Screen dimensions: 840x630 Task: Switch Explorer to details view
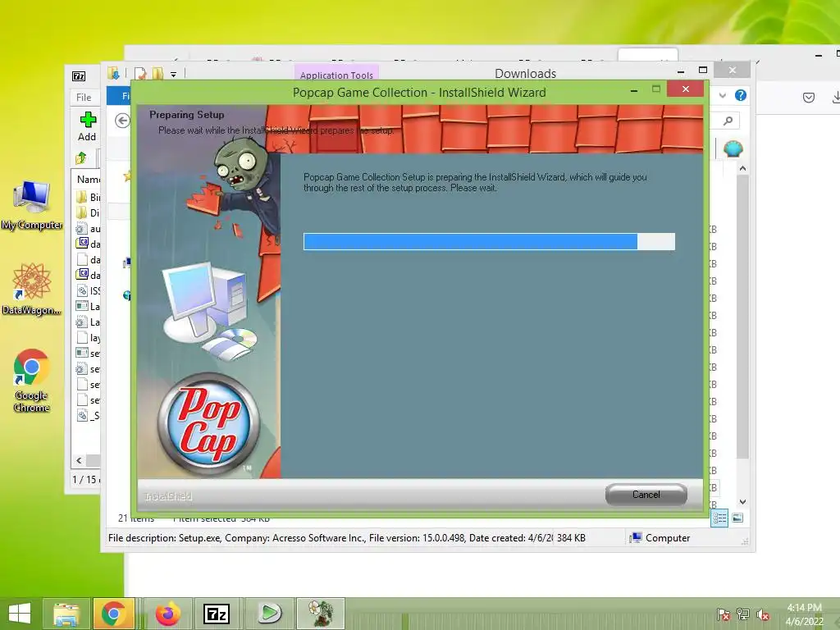pyautogui.click(x=719, y=518)
